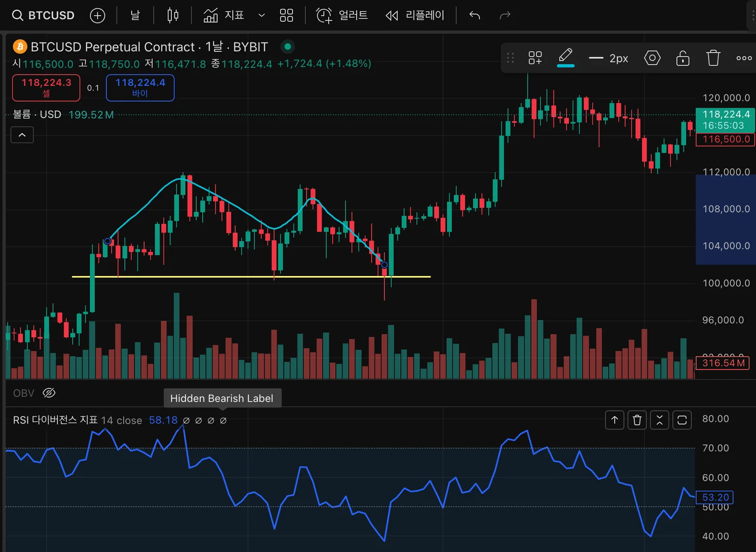
Task: Open the 날 interval menu
Action: tap(135, 15)
